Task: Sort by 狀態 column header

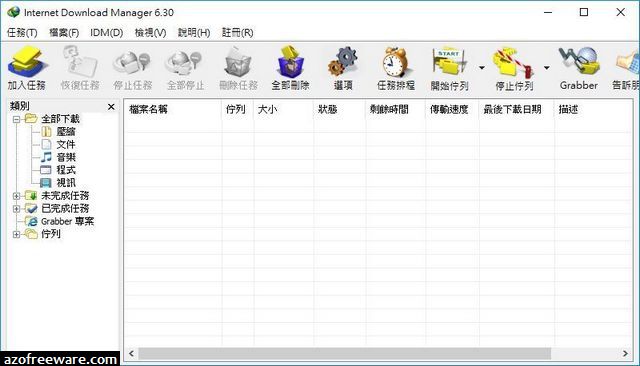Action: click(339, 109)
